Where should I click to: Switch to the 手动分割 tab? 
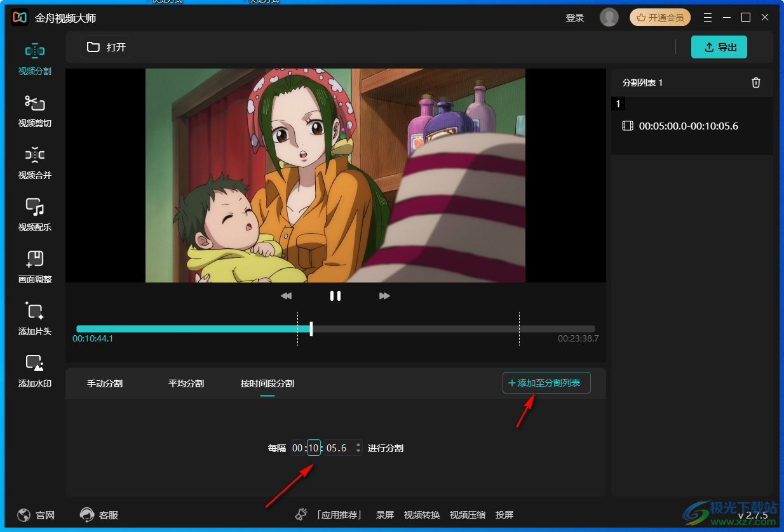[x=105, y=383]
